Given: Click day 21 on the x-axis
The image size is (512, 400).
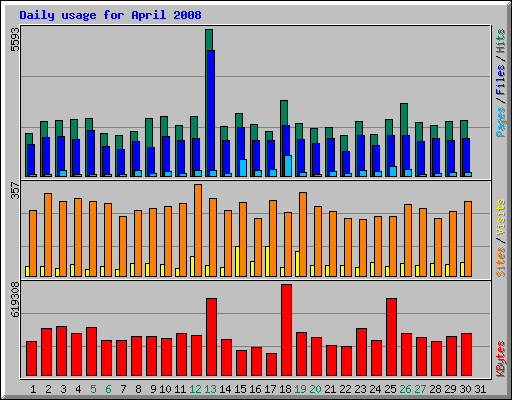Looking at the screenshot, I should 330,389.
